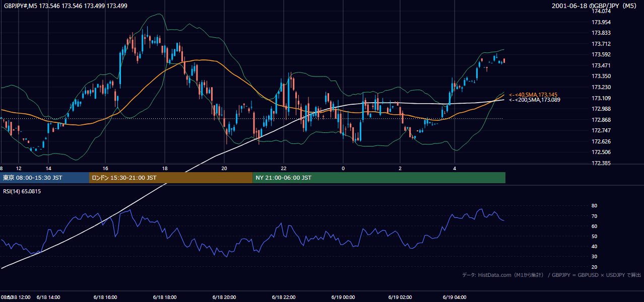Click hour marker 14 under the price chart
644x302 pixels.
(48, 168)
